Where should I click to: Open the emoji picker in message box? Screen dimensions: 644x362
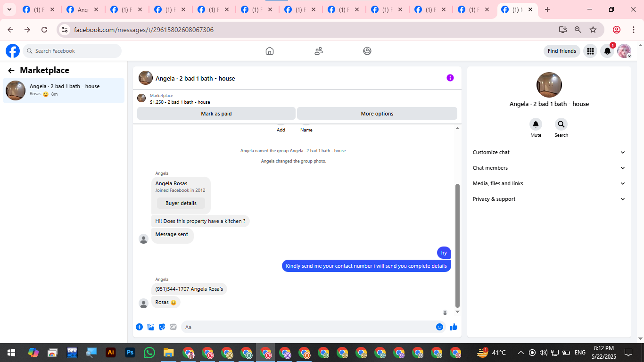[x=439, y=327]
